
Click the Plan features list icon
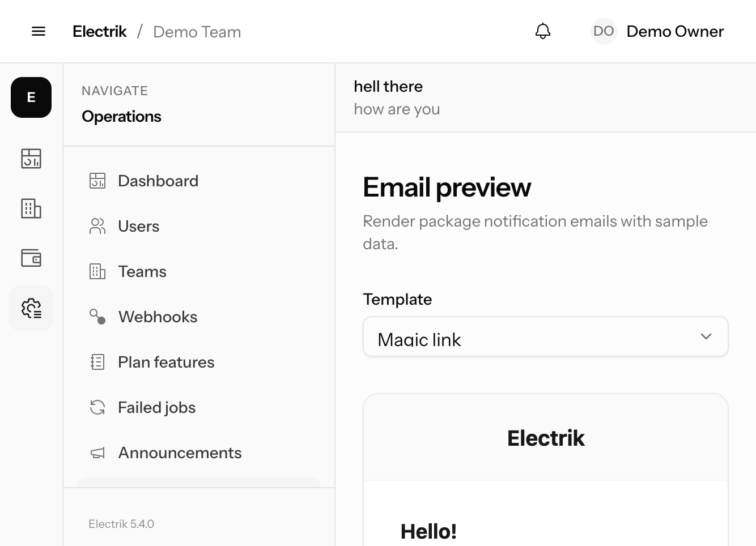point(97,362)
